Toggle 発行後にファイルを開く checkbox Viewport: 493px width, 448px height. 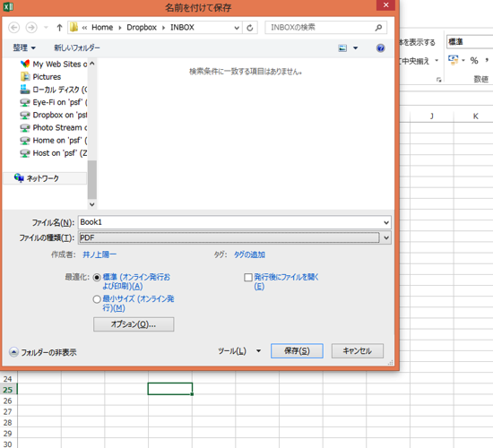(248, 277)
